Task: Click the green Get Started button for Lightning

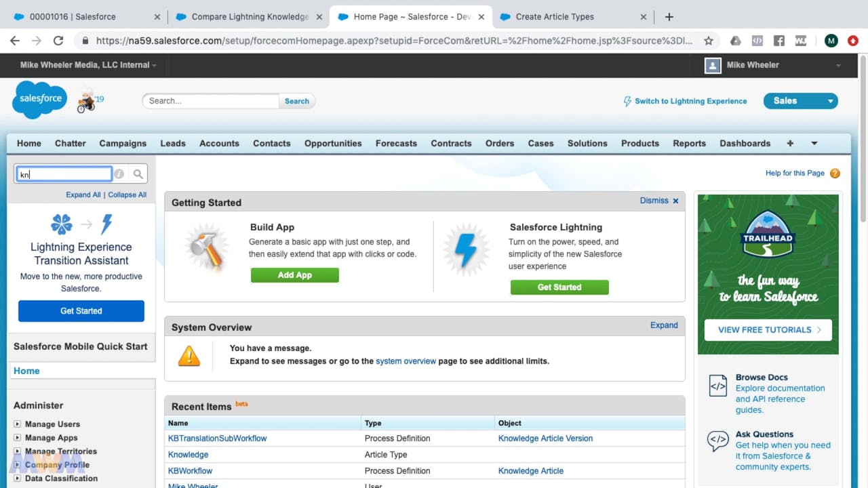Action: coord(559,287)
